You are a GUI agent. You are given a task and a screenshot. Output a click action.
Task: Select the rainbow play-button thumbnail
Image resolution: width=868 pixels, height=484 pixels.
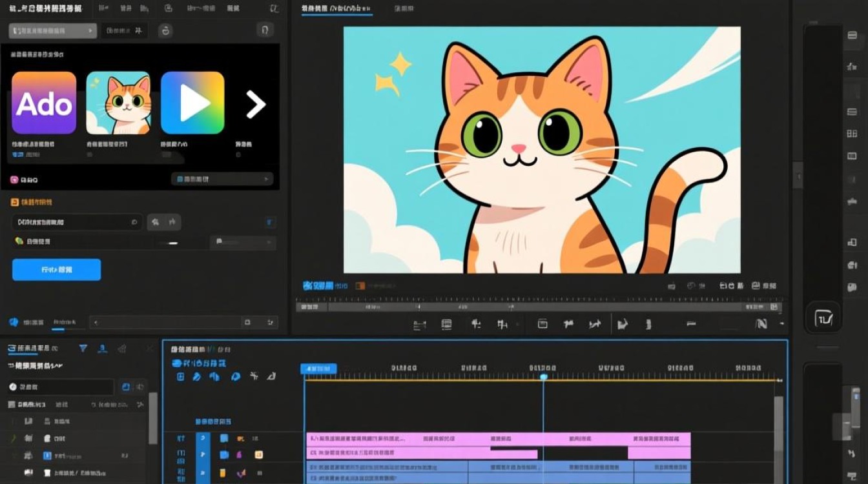(x=192, y=103)
